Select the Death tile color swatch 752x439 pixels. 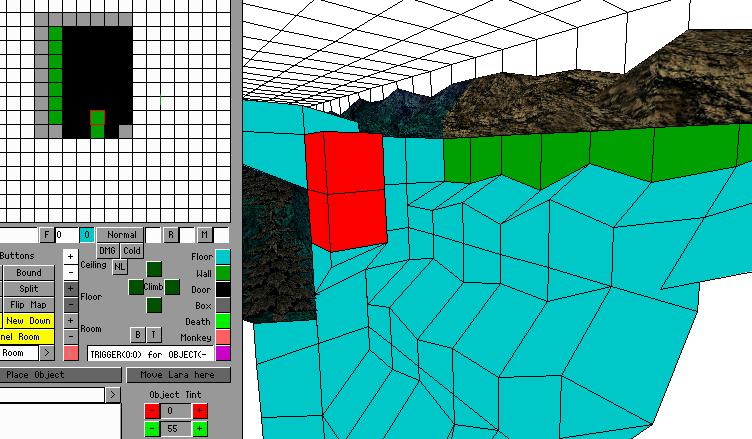click(222, 322)
